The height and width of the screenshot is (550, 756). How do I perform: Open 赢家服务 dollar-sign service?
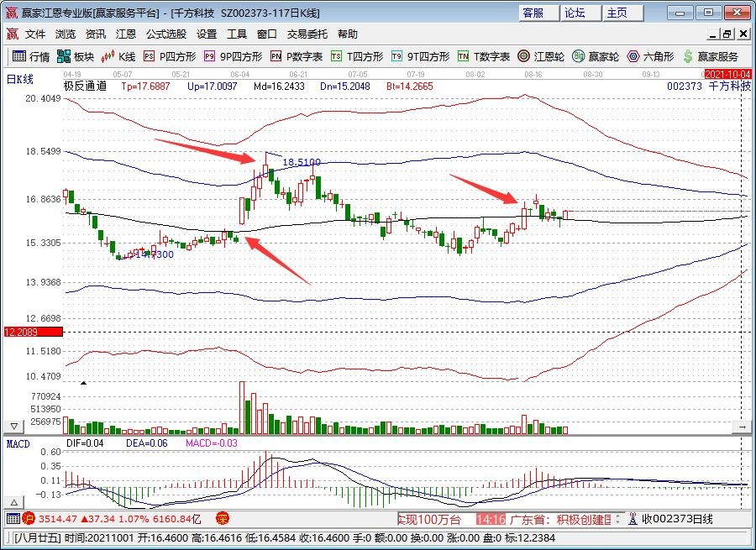[710, 57]
